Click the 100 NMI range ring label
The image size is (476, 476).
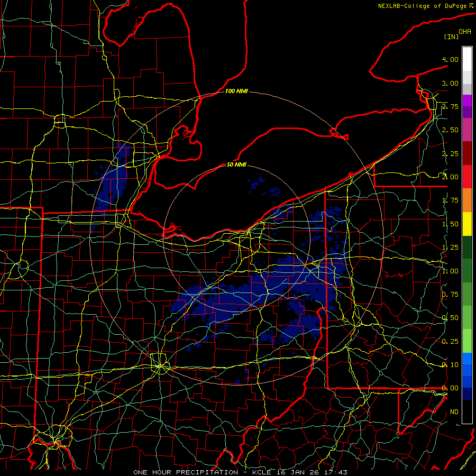pyautogui.click(x=236, y=91)
